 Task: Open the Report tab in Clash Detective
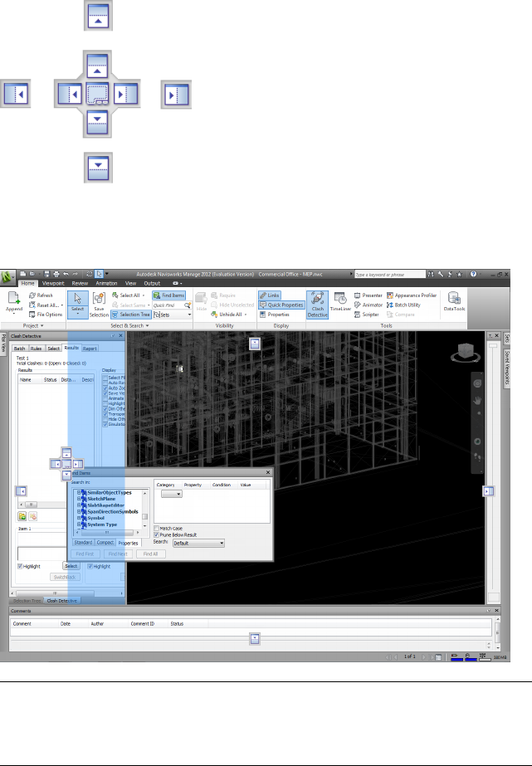[x=90, y=349]
